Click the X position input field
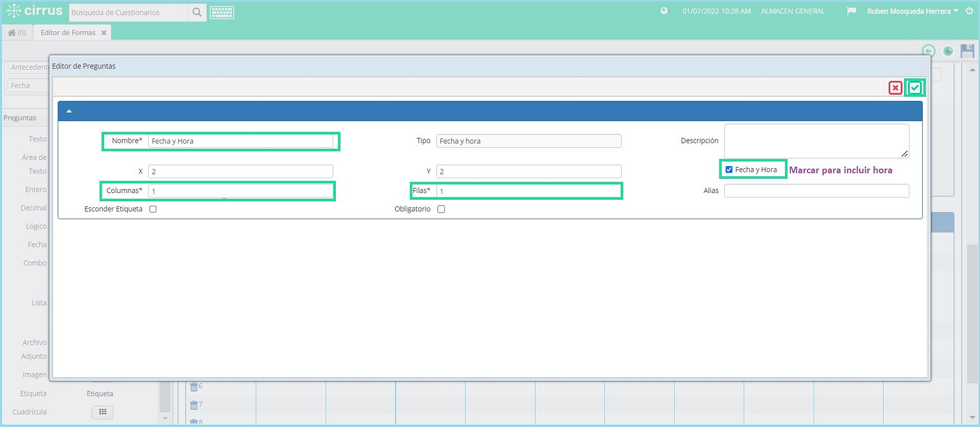980x427 pixels. [240, 171]
